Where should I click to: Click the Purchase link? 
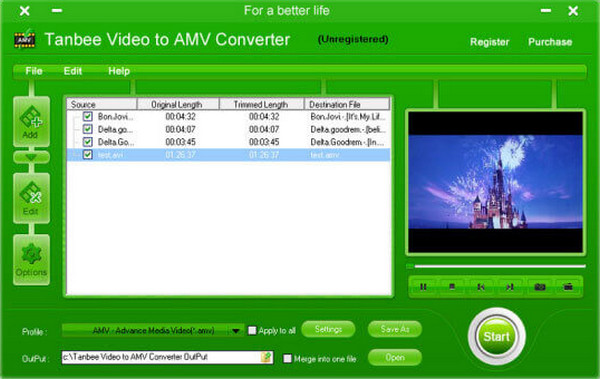550,42
